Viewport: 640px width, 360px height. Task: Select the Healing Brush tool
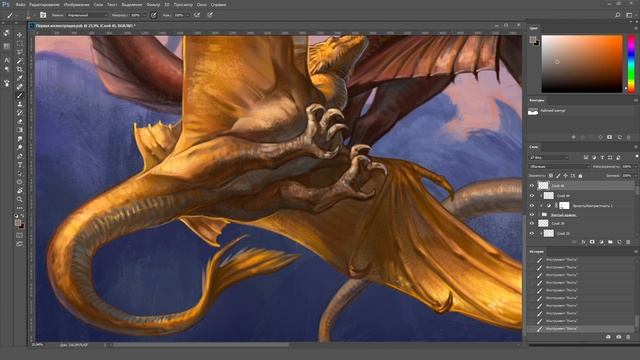[20, 87]
